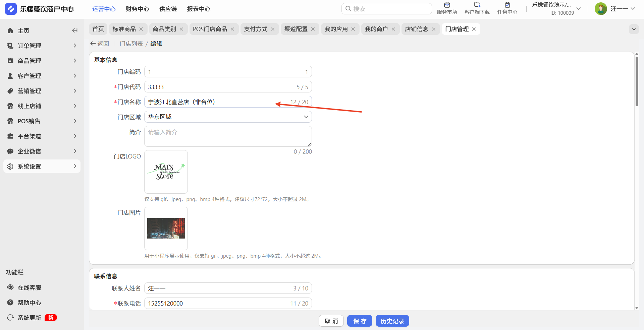The width and height of the screenshot is (644, 330).
Task: Close the 支付方式 tab
Action: point(273,29)
